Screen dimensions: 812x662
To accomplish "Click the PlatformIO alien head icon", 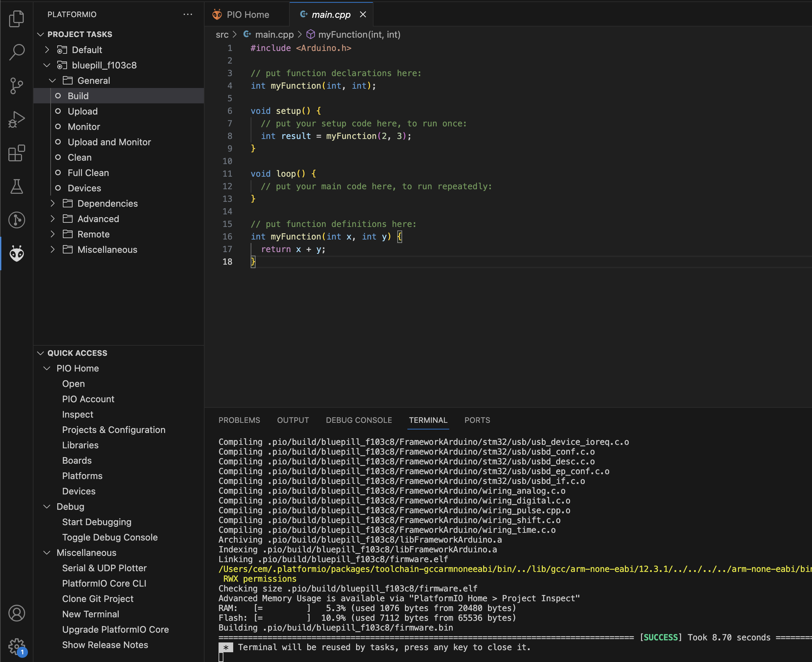I will pyautogui.click(x=16, y=253).
